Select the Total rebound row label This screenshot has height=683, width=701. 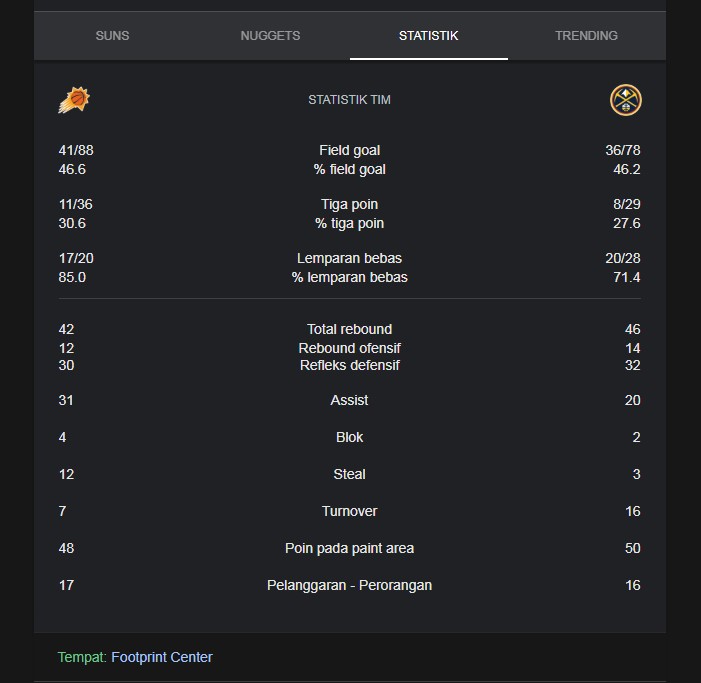click(x=350, y=329)
